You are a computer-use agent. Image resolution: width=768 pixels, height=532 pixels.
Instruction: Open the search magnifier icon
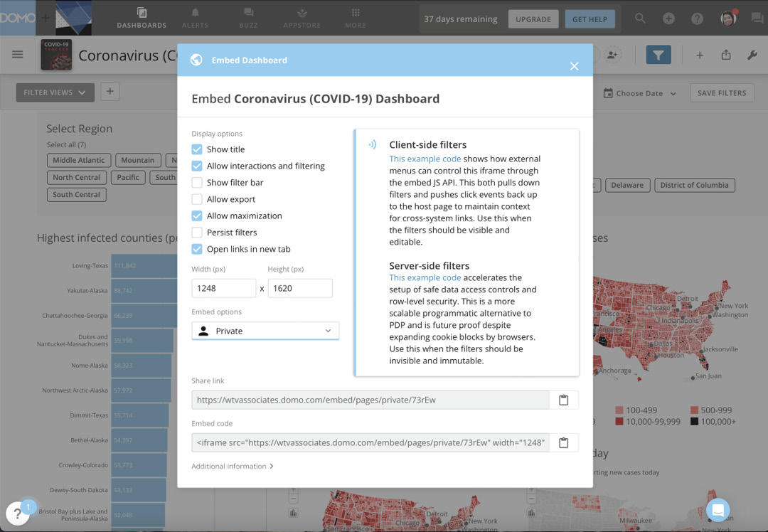tap(640, 18)
